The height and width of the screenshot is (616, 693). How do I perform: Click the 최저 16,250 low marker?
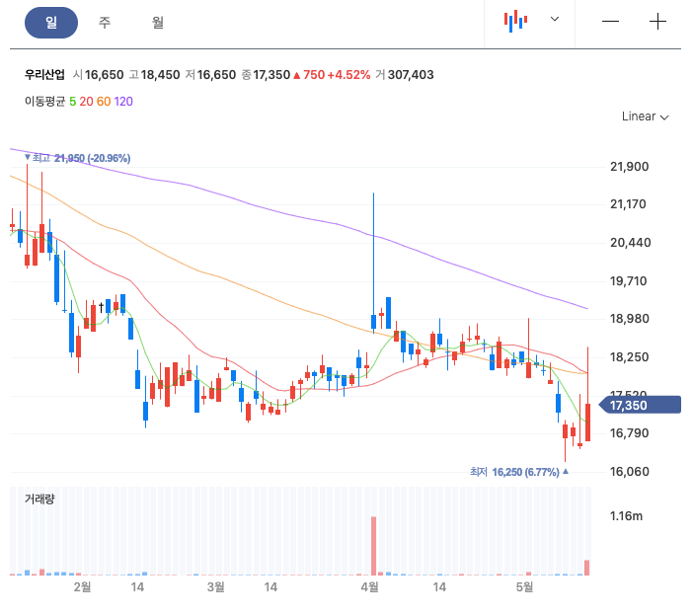(519, 472)
